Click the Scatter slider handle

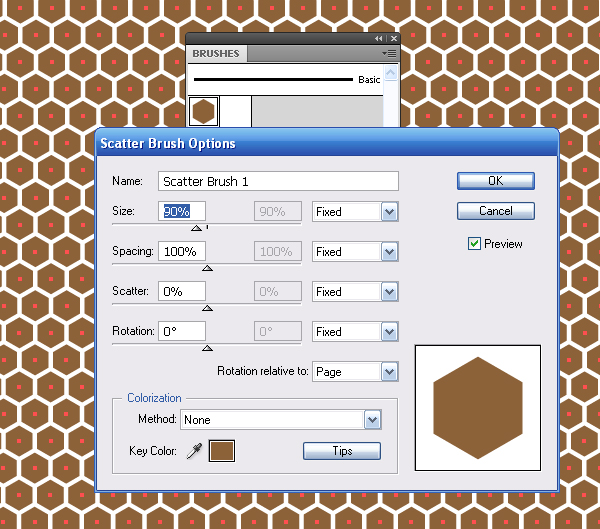pos(207,308)
